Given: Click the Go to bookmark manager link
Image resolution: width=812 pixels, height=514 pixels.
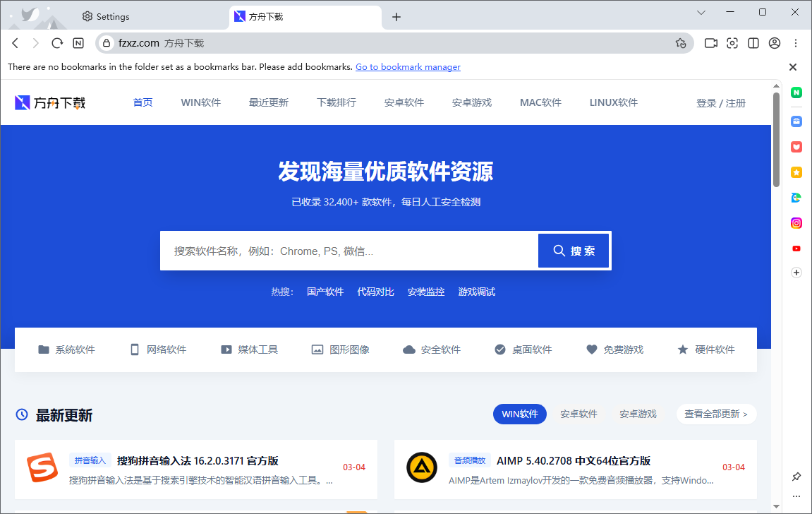Looking at the screenshot, I should 408,66.
